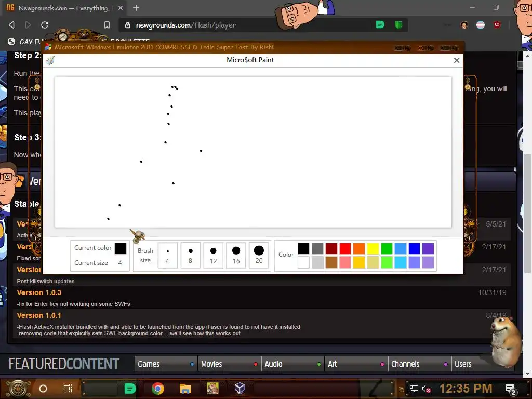
Task: Open the Audio featured content tab
Action: click(x=293, y=364)
